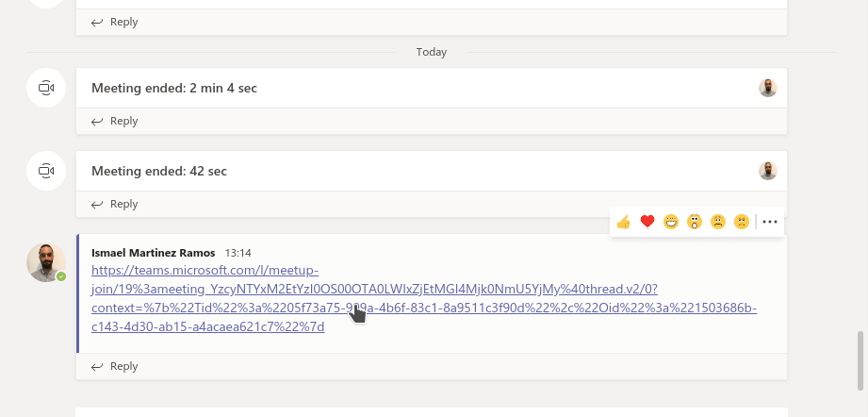React with red heart emoji
868x417 pixels.
pos(647,222)
